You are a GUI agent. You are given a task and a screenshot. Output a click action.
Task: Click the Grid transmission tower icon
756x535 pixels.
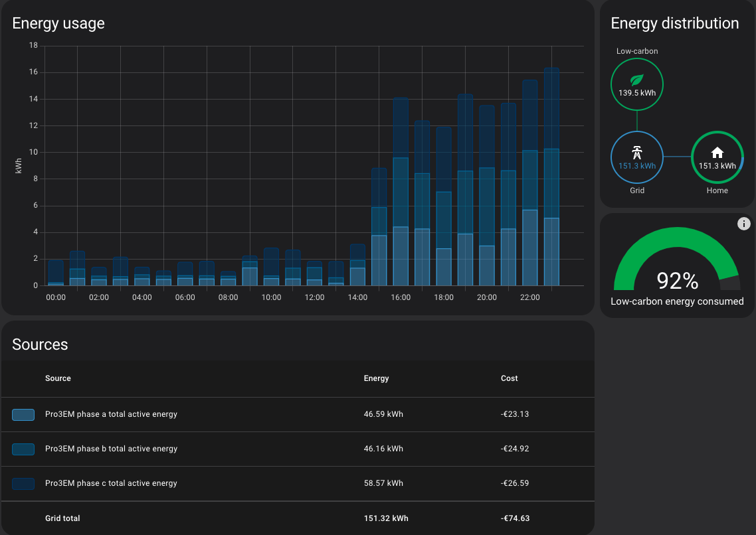(636, 151)
